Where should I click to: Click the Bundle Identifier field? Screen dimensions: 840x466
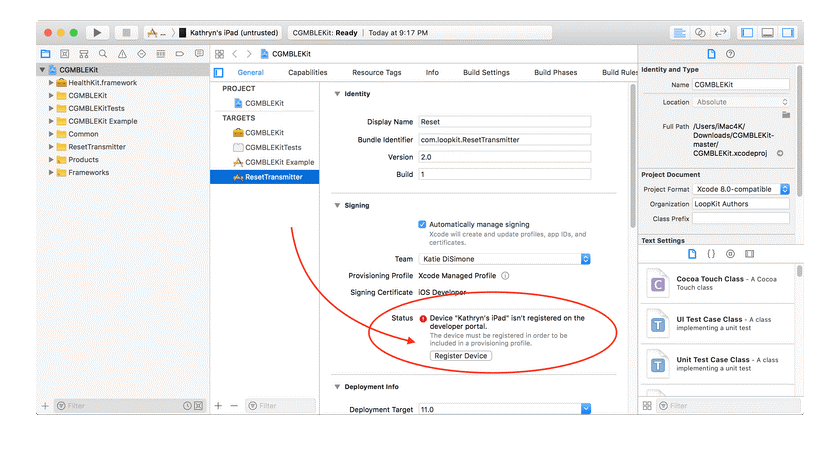pyautogui.click(x=505, y=140)
